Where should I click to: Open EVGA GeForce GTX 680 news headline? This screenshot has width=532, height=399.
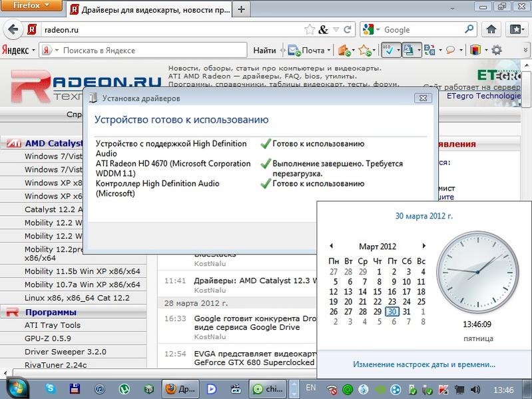pyautogui.click(x=255, y=358)
